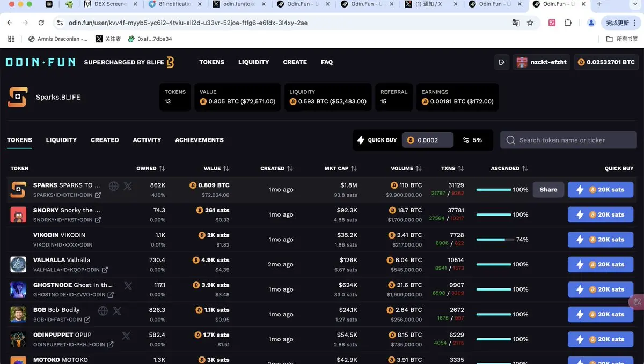Click the Sparks.BLIFE profile avatar

pos(18,97)
